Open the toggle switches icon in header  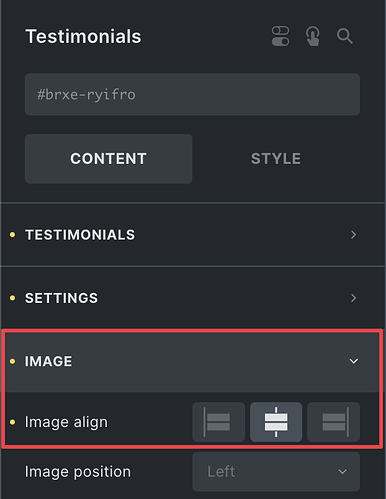point(280,36)
